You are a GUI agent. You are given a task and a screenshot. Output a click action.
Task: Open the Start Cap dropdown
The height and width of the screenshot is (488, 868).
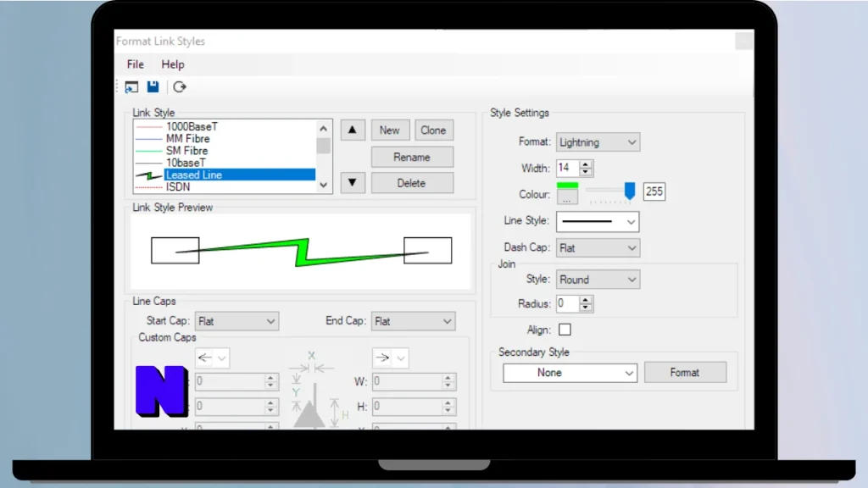click(236, 321)
